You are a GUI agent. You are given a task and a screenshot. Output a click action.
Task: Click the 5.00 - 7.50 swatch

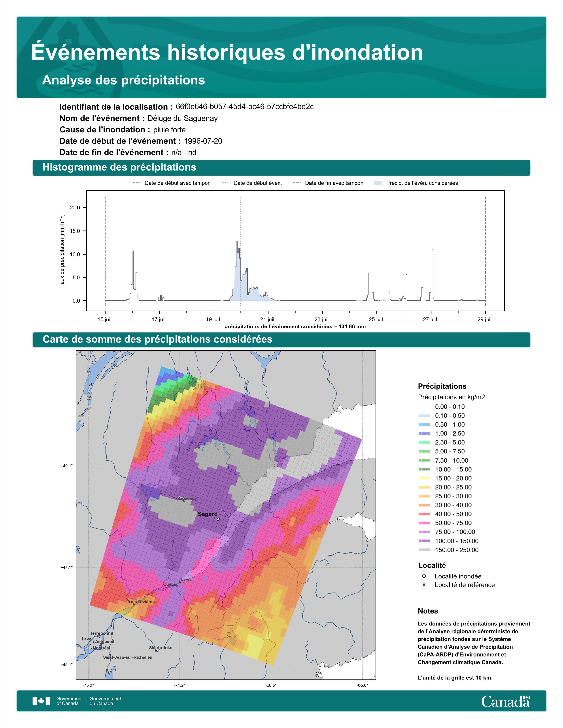(424, 451)
